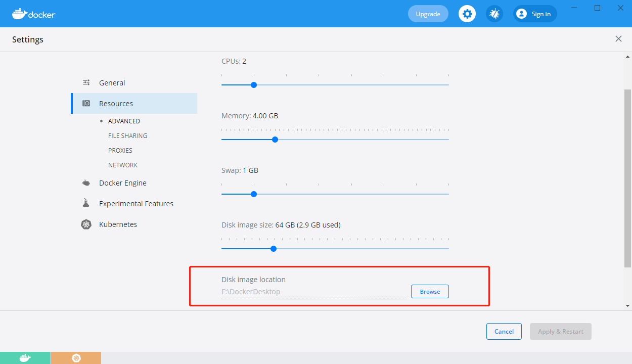Click the Sign in account button
632x364 pixels.
pos(534,14)
